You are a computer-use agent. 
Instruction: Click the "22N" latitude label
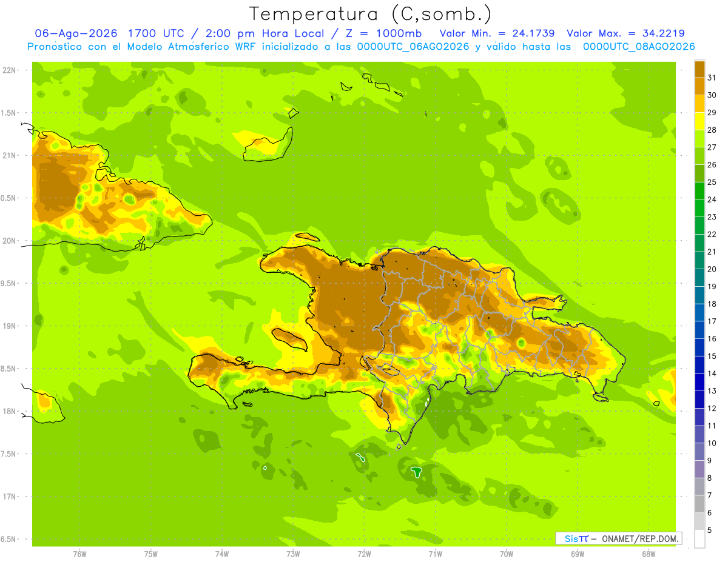tap(8, 70)
